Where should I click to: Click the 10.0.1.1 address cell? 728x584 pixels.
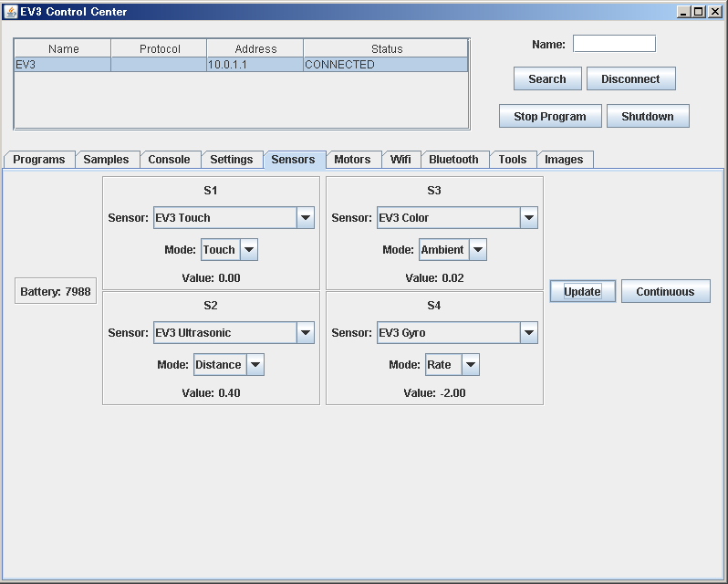255,65
